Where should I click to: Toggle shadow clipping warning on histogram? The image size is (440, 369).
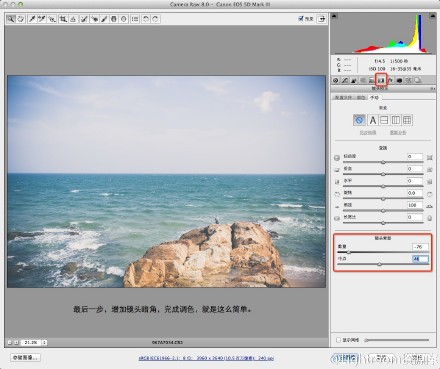tap(334, 16)
